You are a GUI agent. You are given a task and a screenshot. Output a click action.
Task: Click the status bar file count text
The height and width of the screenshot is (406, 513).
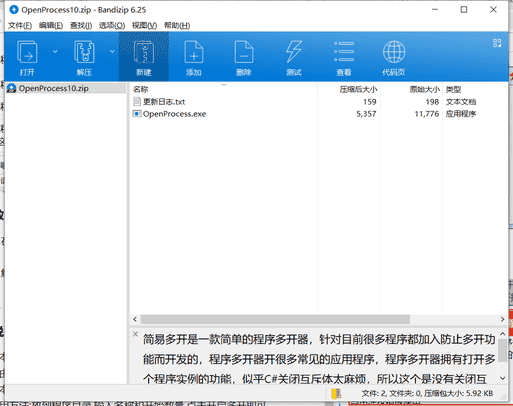pos(427,394)
